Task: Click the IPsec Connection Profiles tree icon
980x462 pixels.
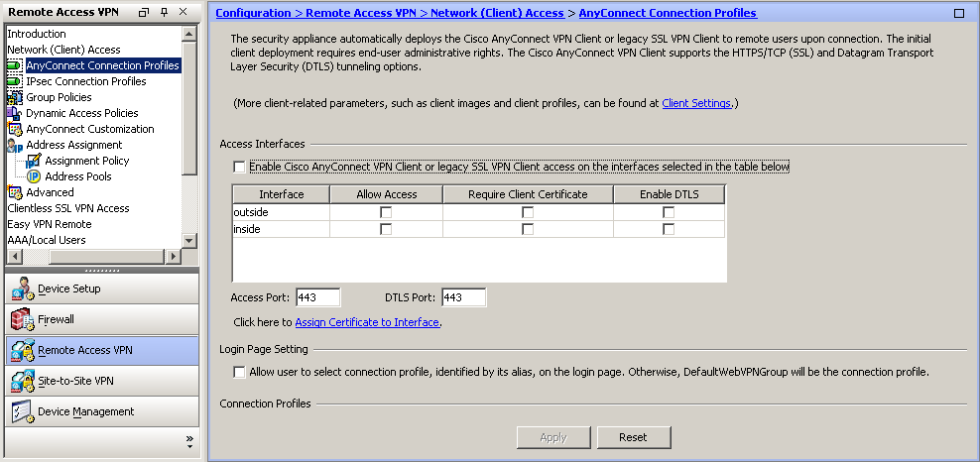Action: 15,81
